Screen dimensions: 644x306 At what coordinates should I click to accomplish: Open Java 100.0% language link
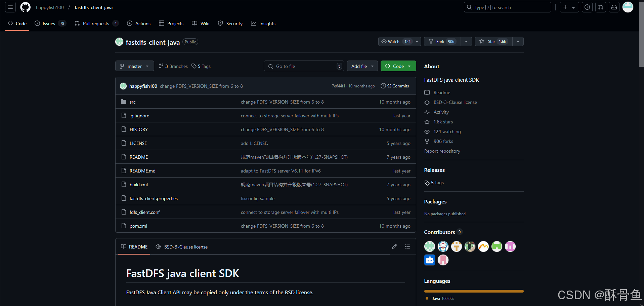click(x=440, y=298)
